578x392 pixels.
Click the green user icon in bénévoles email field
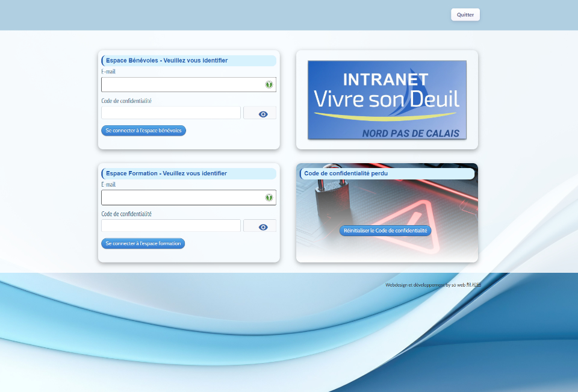coord(269,84)
